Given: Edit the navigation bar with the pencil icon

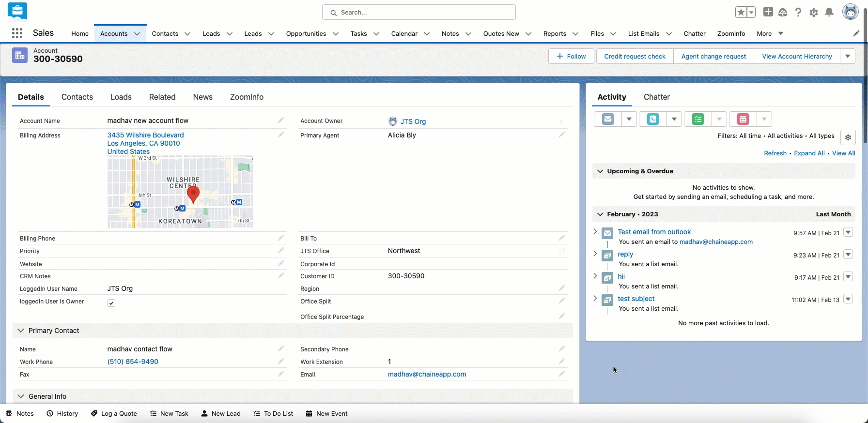Looking at the screenshot, I should 856,33.
